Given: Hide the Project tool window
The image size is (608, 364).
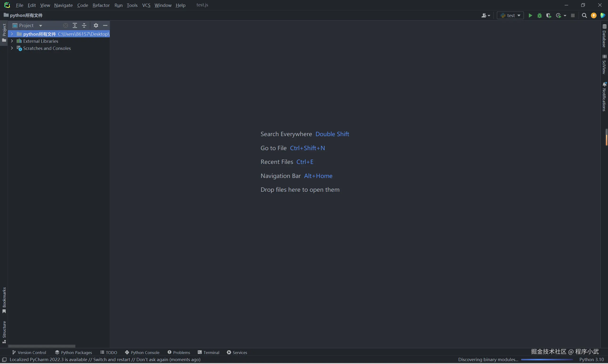Looking at the screenshot, I should tap(105, 25).
